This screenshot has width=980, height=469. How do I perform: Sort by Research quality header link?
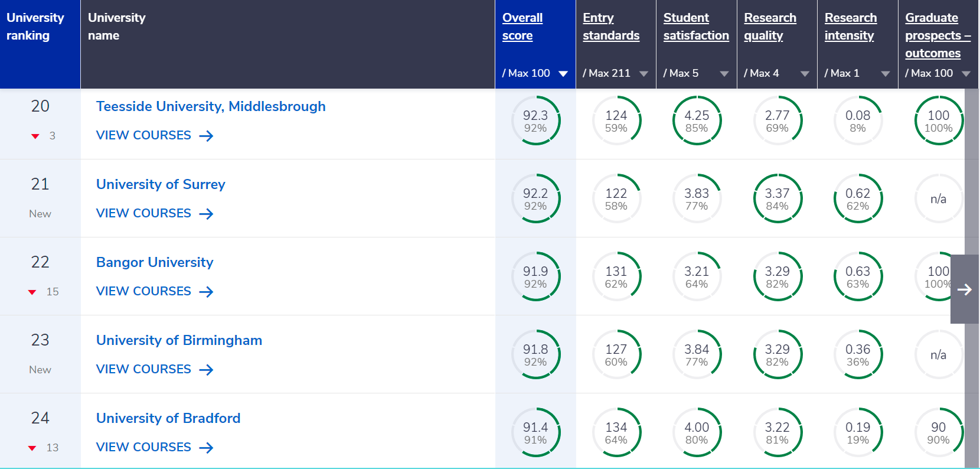(770, 27)
